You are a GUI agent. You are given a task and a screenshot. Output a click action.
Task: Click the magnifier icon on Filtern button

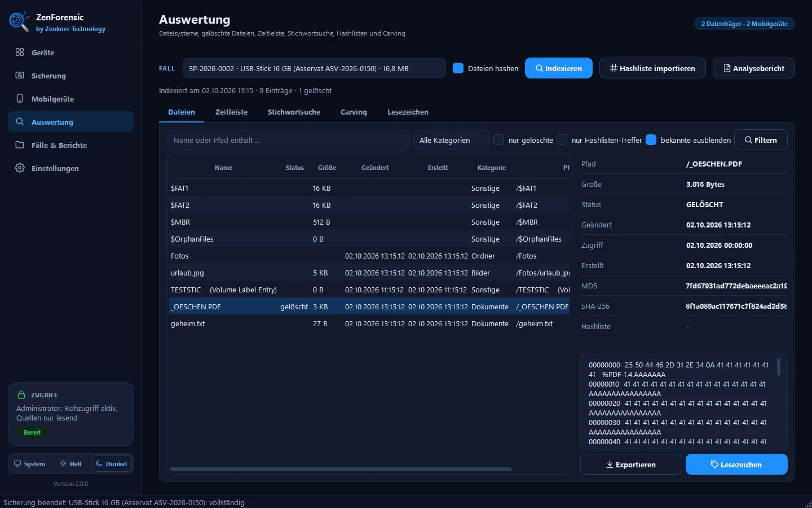[748, 140]
